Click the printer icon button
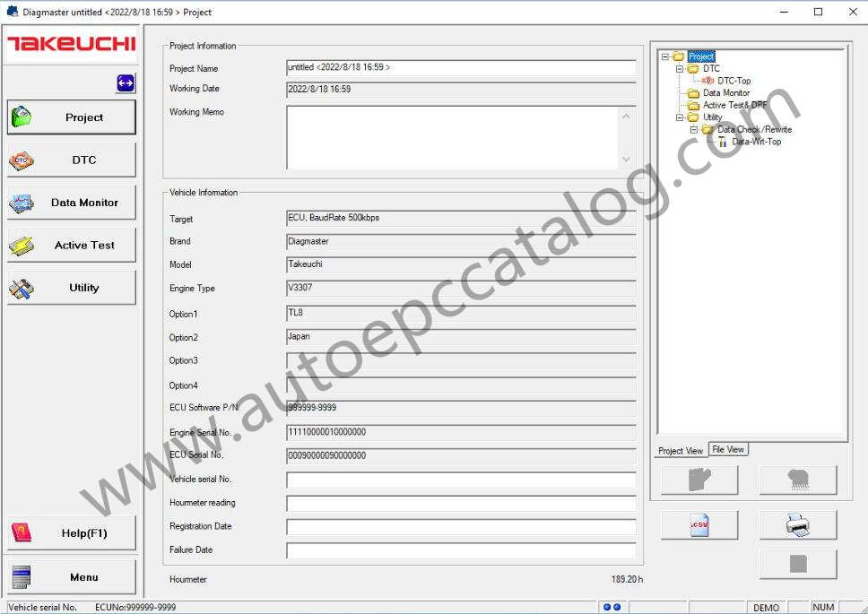This screenshot has height=614, width=868. point(798,524)
